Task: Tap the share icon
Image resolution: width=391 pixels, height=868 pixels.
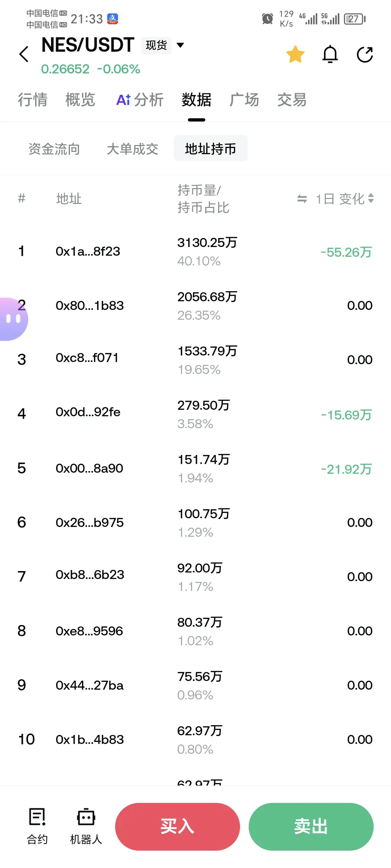Action: (x=365, y=55)
